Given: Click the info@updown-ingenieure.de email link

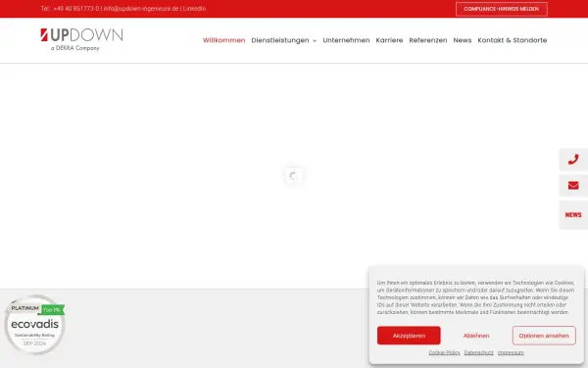Looking at the screenshot, I should (141, 9).
